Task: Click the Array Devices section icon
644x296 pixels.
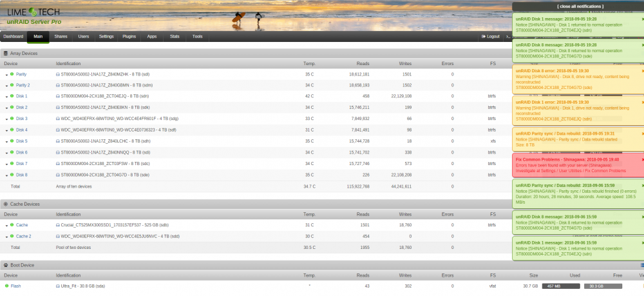Action: click(x=6, y=54)
